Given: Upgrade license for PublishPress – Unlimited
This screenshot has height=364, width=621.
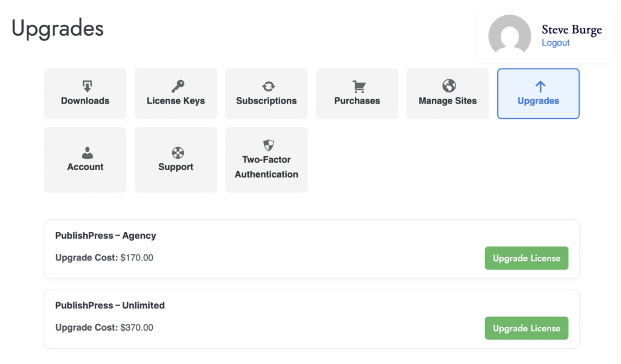Looking at the screenshot, I should pyautogui.click(x=526, y=328).
